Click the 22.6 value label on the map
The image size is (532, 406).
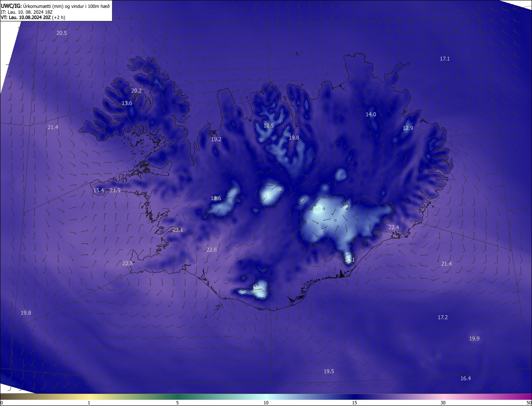coord(212,250)
